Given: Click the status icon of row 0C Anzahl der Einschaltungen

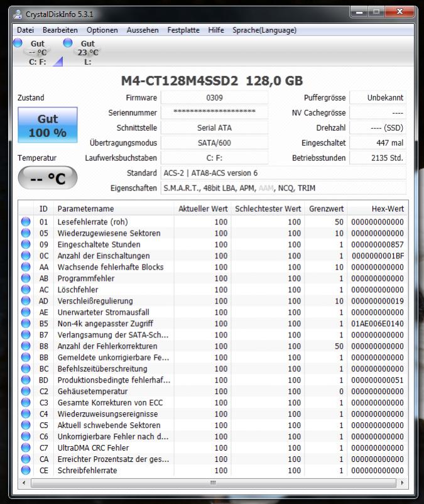Looking at the screenshot, I should (x=26, y=255).
